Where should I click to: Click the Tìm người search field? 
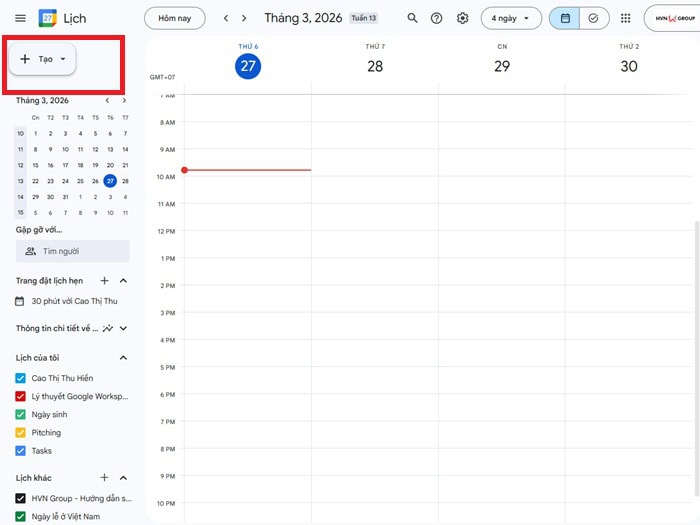tap(72, 251)
